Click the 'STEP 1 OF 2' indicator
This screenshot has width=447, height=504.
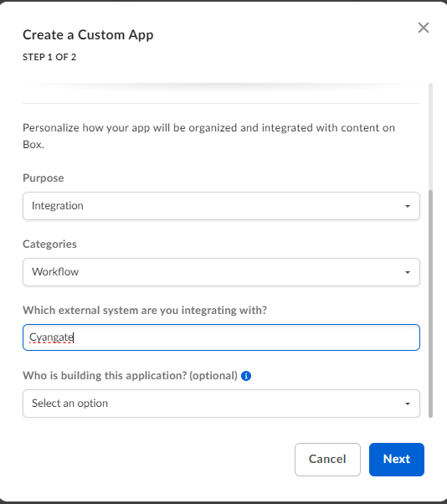(49, 57)
